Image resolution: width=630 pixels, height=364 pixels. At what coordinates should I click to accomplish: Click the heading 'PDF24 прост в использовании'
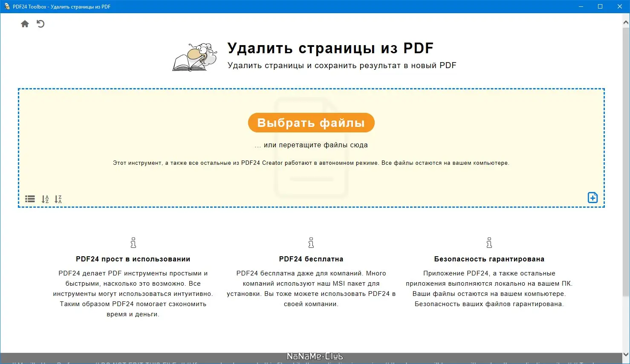tap(133, 259)
